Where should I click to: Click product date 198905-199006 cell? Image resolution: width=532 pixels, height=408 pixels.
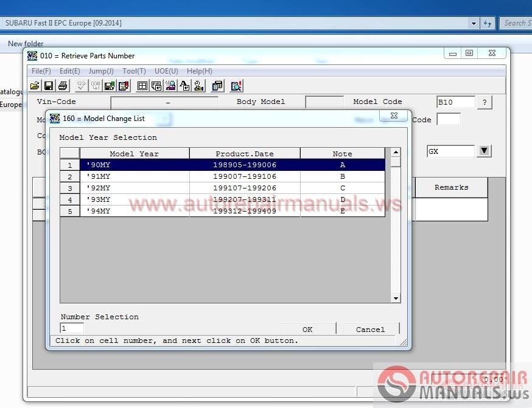[x=245, y=165]
